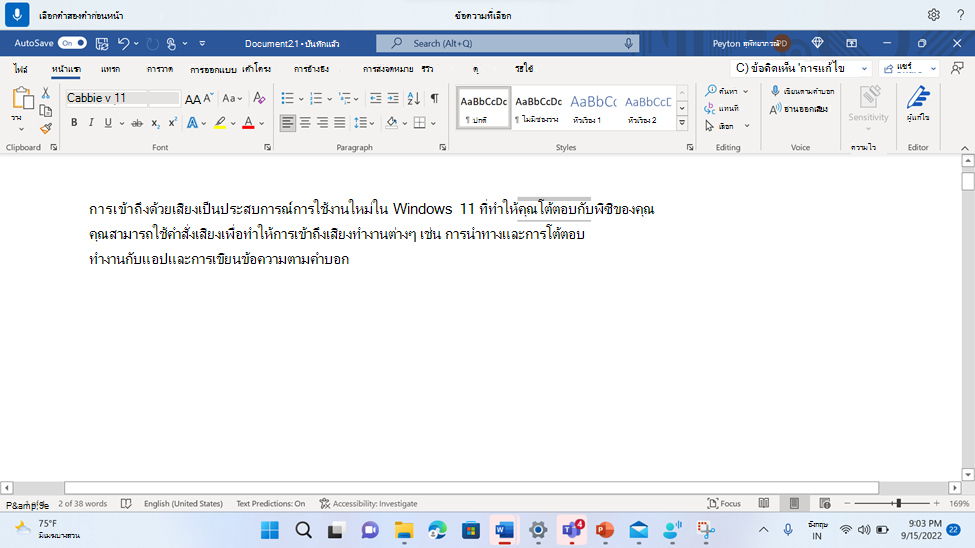975x548 pixels.
Task: Open Settings gear in taskbar
Action: 538,531
